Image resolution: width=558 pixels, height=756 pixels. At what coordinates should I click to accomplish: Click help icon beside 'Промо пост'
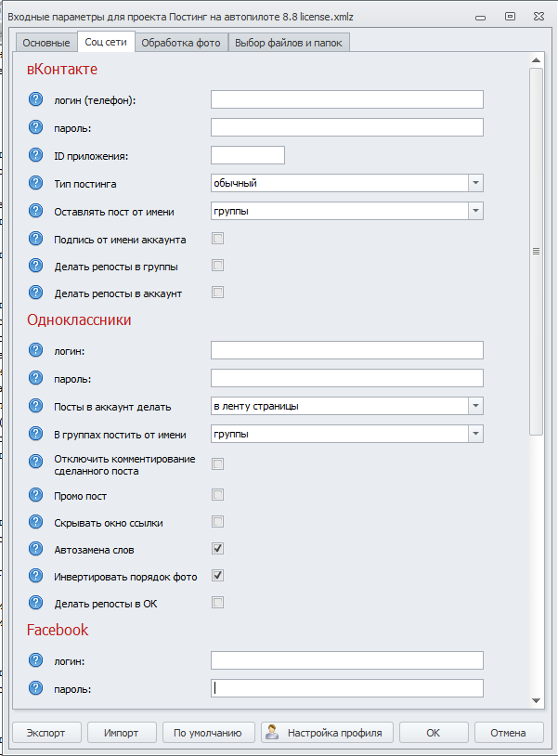tap(36, 495)
